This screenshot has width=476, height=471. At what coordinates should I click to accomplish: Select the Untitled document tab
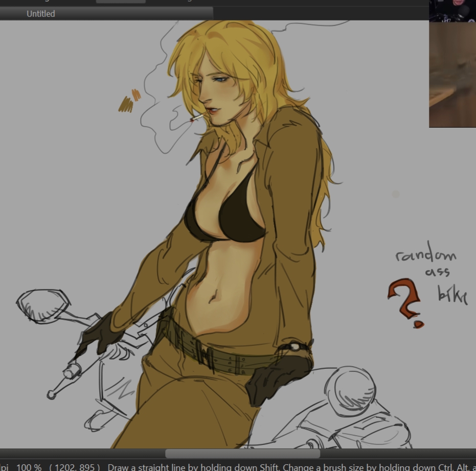(x=41, y=14)
